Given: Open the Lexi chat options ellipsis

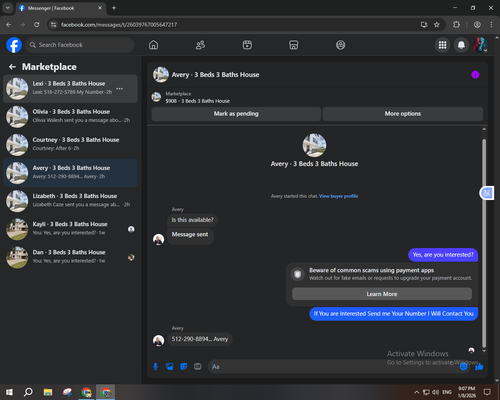Looking at the screenshot, I should coord(120,89).
